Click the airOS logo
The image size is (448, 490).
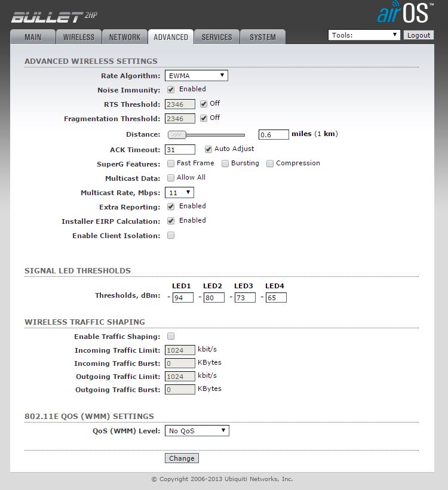(x=405, y=12)
